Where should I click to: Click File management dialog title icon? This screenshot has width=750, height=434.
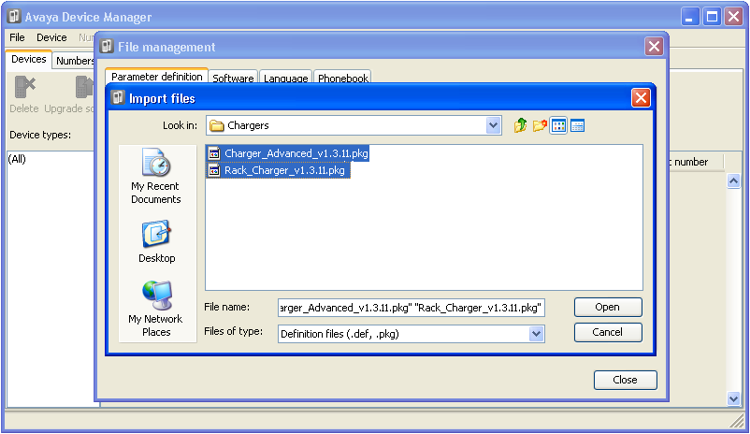click(106, 46)
